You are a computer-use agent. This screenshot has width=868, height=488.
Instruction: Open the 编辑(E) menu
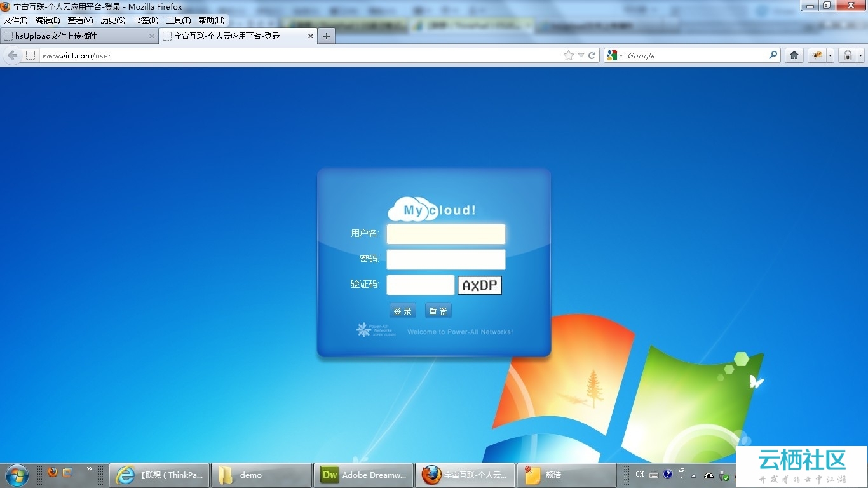[48, 20]
